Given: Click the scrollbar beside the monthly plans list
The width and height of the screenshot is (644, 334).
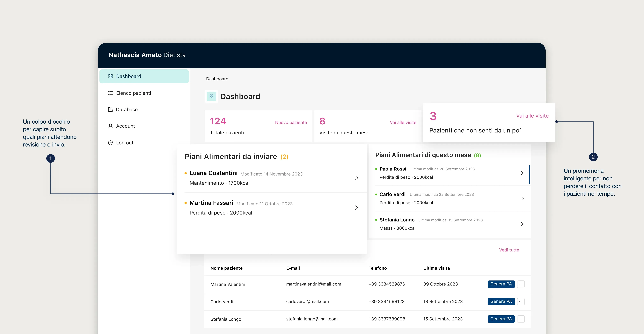Looking at the screenshot, I should 529,174.
